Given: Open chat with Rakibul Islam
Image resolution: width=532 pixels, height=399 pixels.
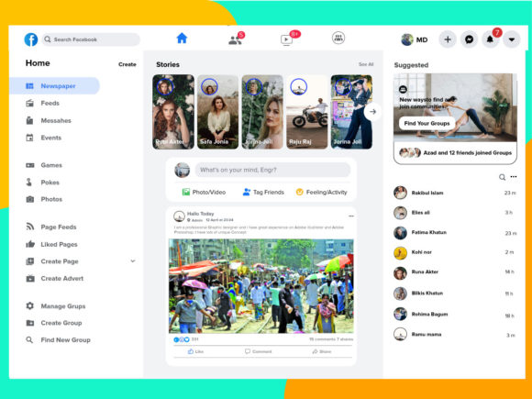Looking at the screenshot, I should 455,193.
